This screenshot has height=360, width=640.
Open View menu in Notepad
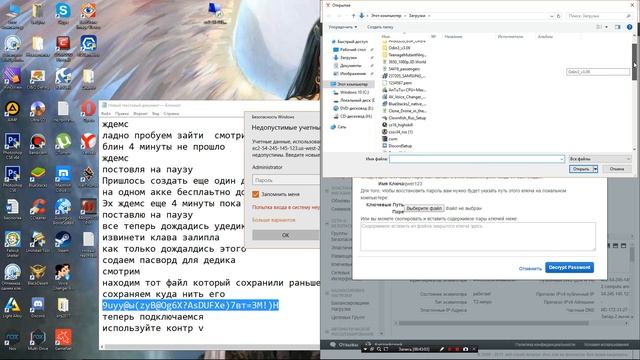tap(156, 113)
